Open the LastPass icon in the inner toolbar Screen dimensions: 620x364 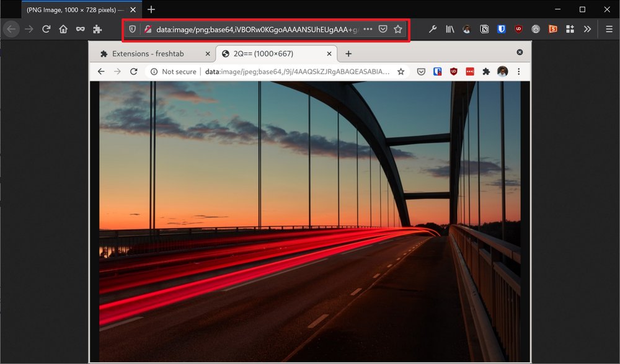(470, 71)
